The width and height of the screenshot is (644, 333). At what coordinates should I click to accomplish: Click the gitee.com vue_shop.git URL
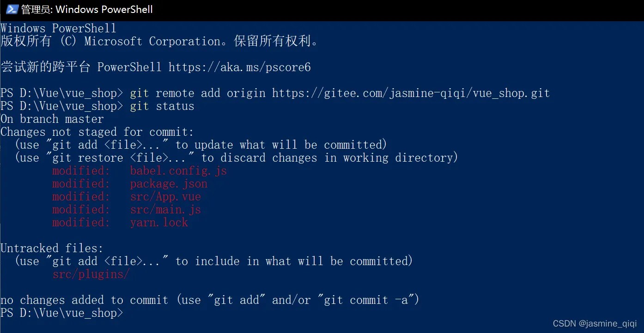(411, 93)
